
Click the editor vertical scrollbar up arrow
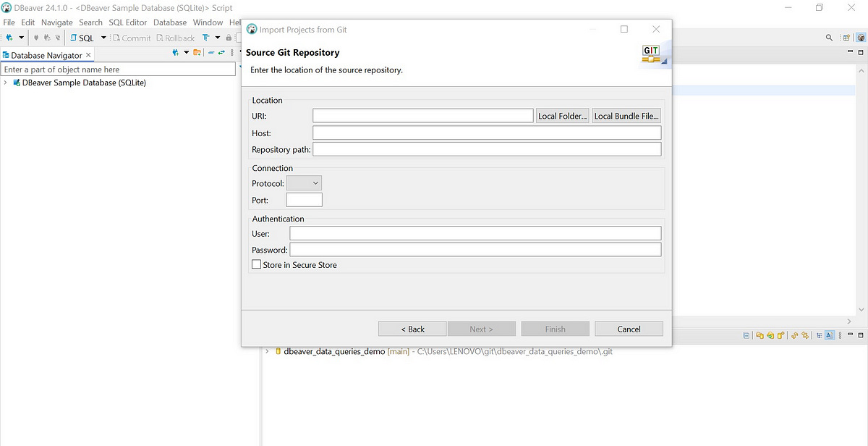[861, 72]
